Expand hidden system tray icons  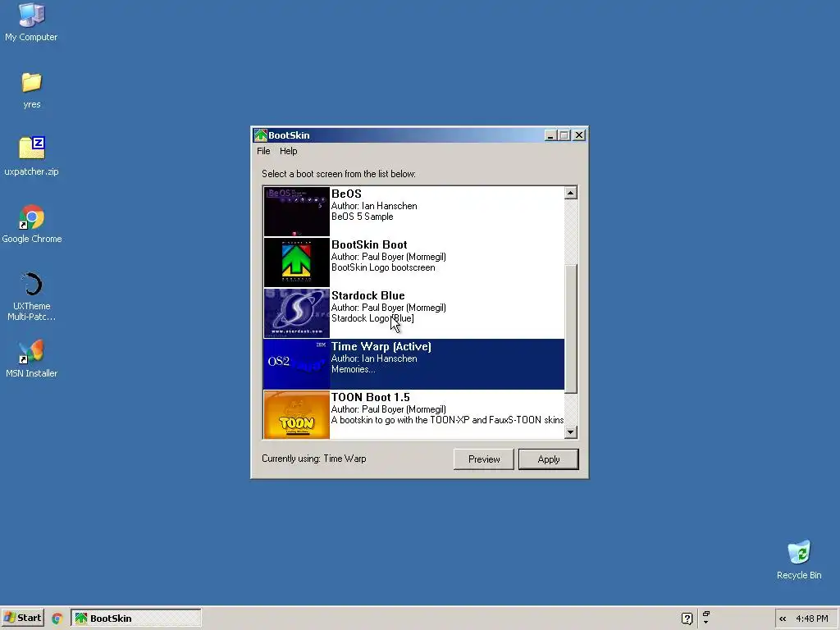783,619
